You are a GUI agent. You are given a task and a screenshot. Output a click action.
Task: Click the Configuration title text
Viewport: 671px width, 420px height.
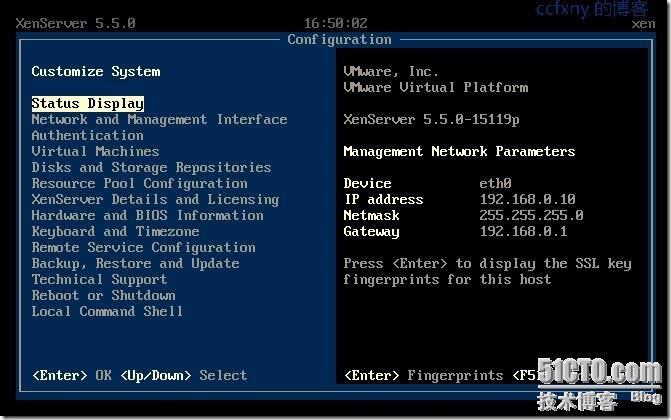coord(339,39)
